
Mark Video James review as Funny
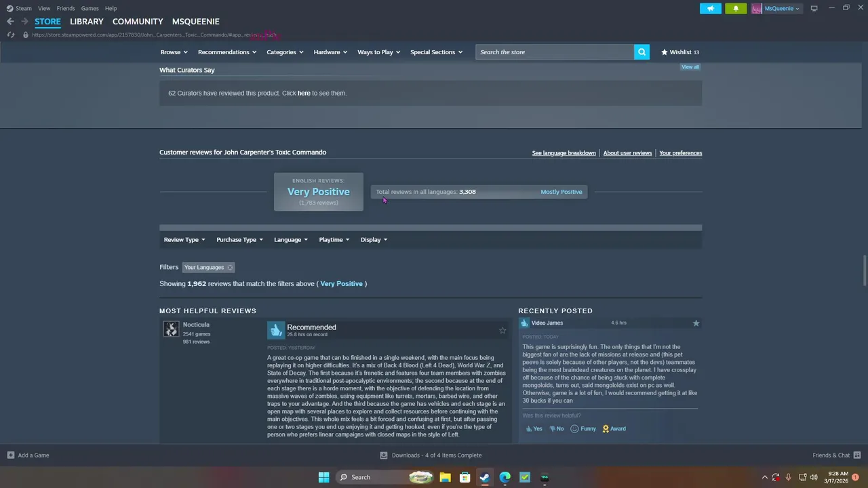(584, 428)
